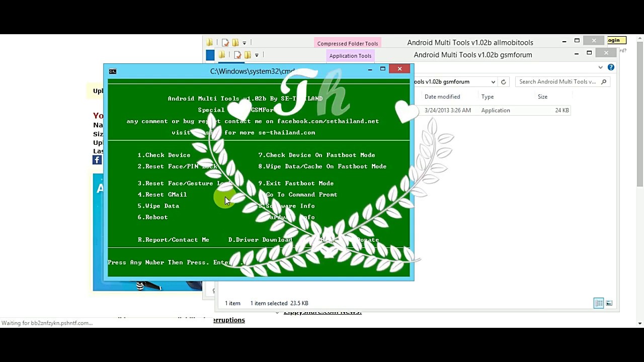Open quick access toolbar dropdown in allmobitools window

245,43
